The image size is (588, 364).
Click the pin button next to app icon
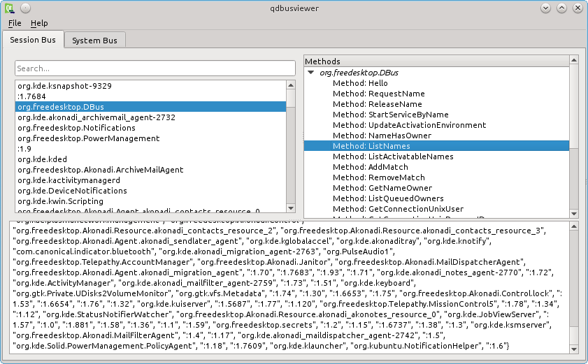(x=24, y=8)
